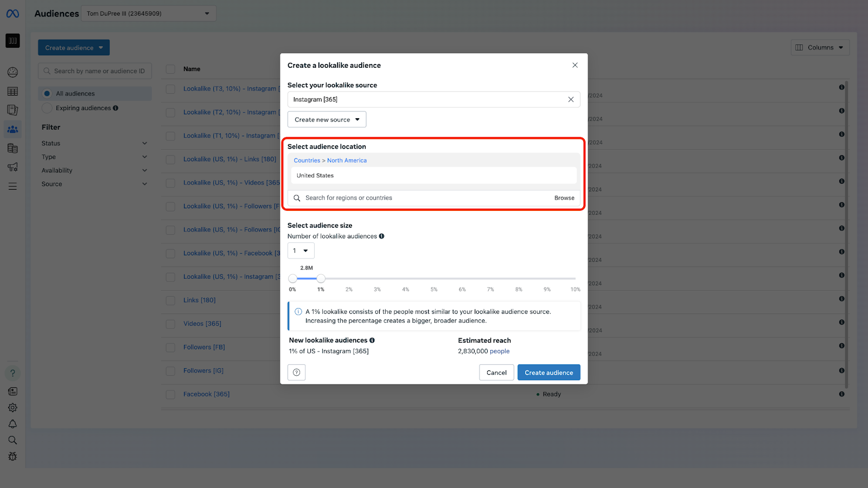868x488 pixels.
Task: Click the 1% audience size slider handle
Action: 321,278
